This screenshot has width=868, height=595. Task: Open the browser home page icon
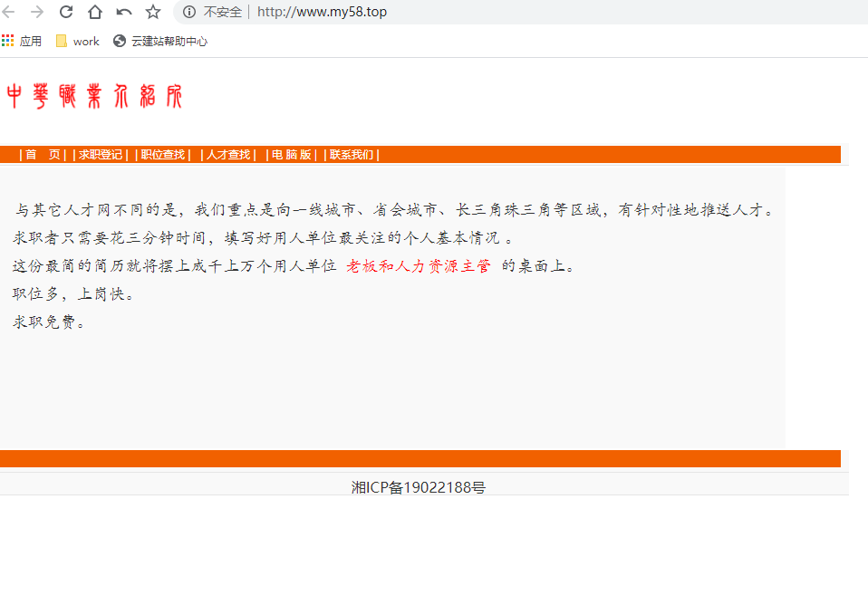(x=94, y=12)
